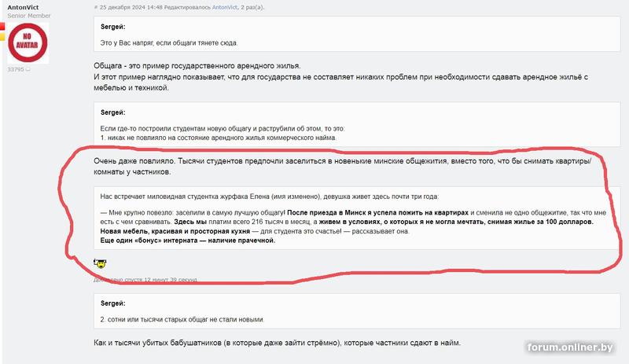
Task: Click the forum.onliner.by watermark
Action: click(x=570, y=347)
